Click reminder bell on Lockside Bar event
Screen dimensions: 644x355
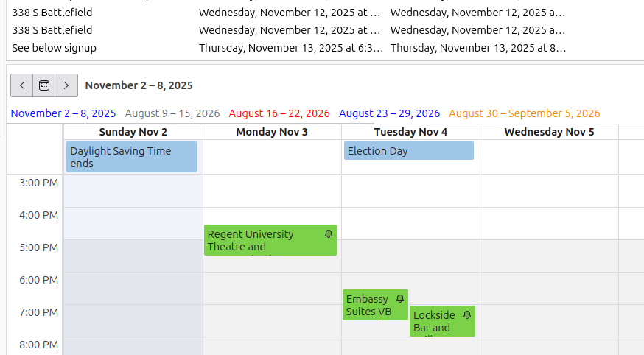click(x=467, y=314)
